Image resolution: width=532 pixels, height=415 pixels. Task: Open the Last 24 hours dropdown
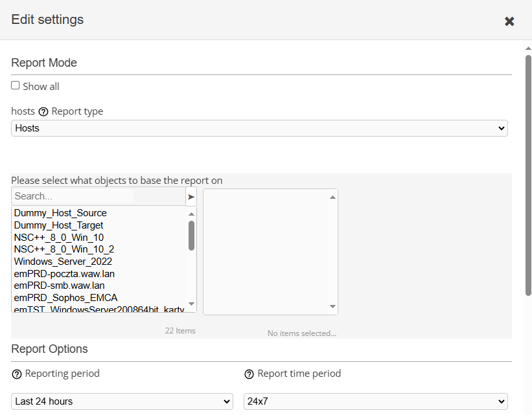click(122, 401)
